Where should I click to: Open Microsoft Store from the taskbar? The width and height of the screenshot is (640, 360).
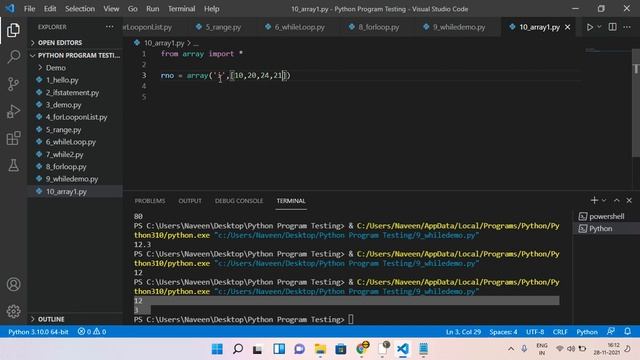(341, 349)
